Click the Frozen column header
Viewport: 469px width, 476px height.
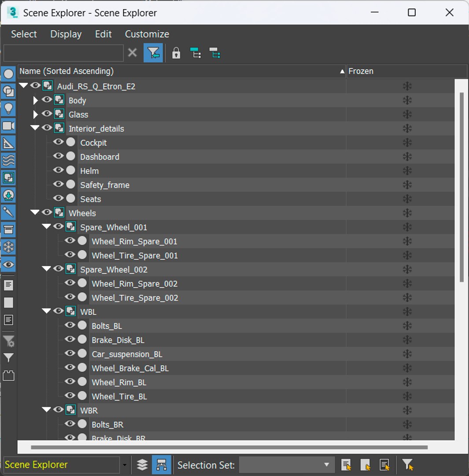pyautogui.click(x=406, y=71)
